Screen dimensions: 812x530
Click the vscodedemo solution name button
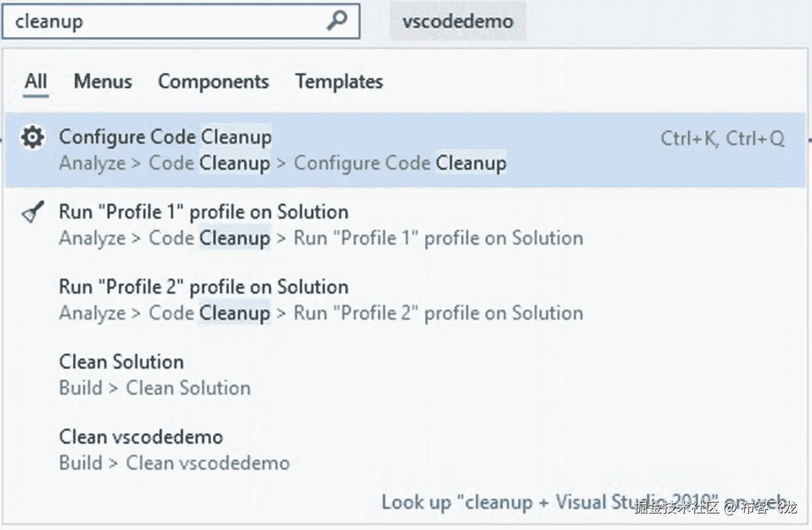point(458,22)
